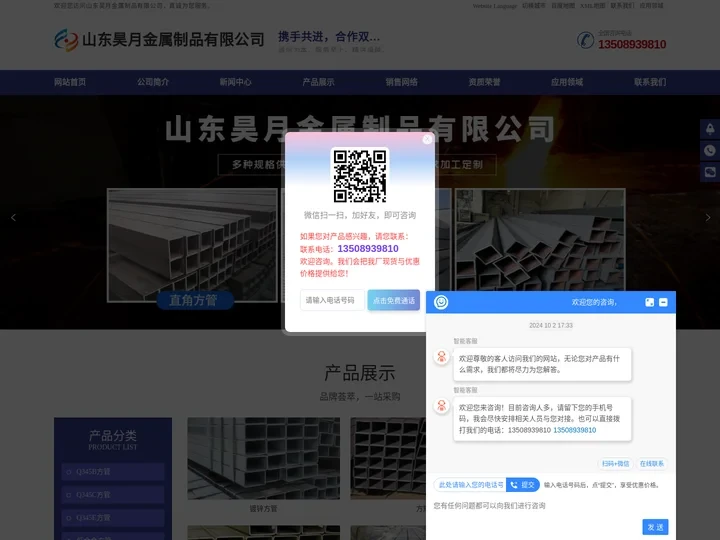
Task: Select Q345B方管 in the product list
Action: point(112,472)
